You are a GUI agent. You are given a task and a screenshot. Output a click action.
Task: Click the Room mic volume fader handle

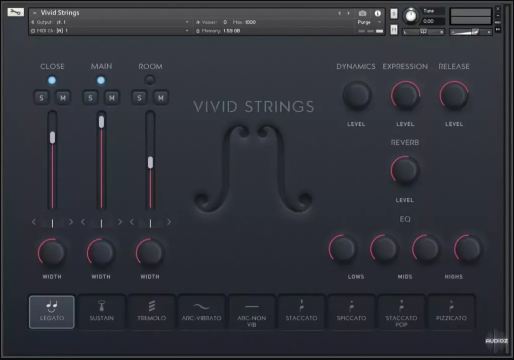point(150,162)
